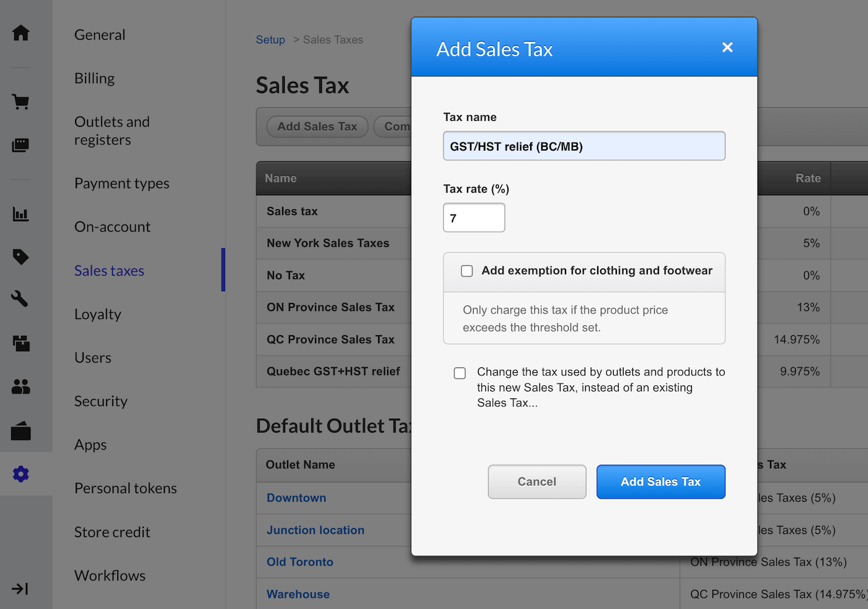Open the Downtown outlet link
The height and width of the screenshot is (609, 868).
click(x=296, y=498)
